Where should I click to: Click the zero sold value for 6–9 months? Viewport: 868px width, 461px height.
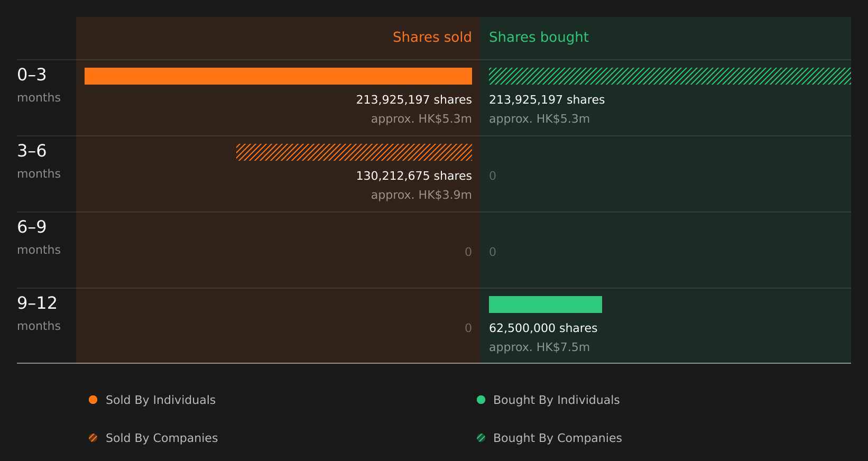[468, 252]
